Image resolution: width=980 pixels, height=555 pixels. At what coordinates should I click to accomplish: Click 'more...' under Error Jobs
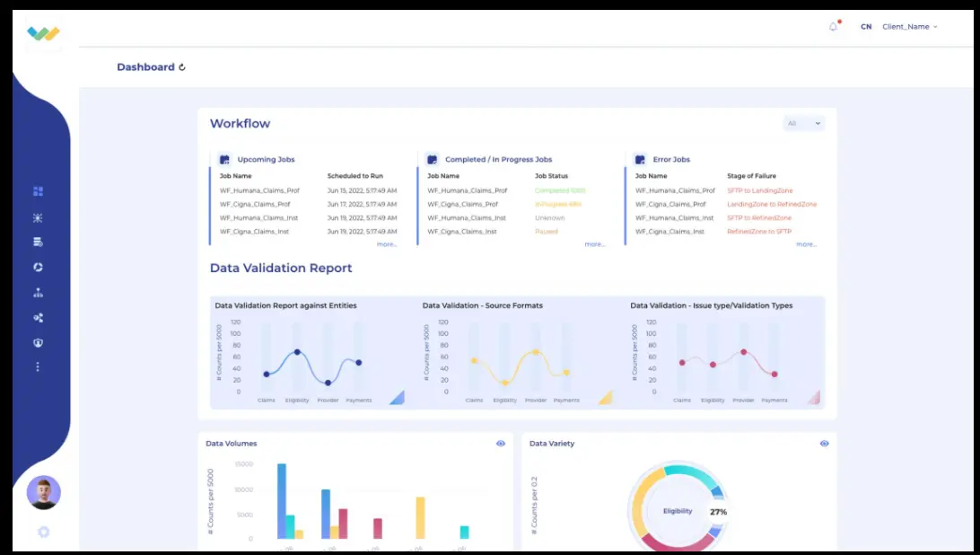[806, 244]
